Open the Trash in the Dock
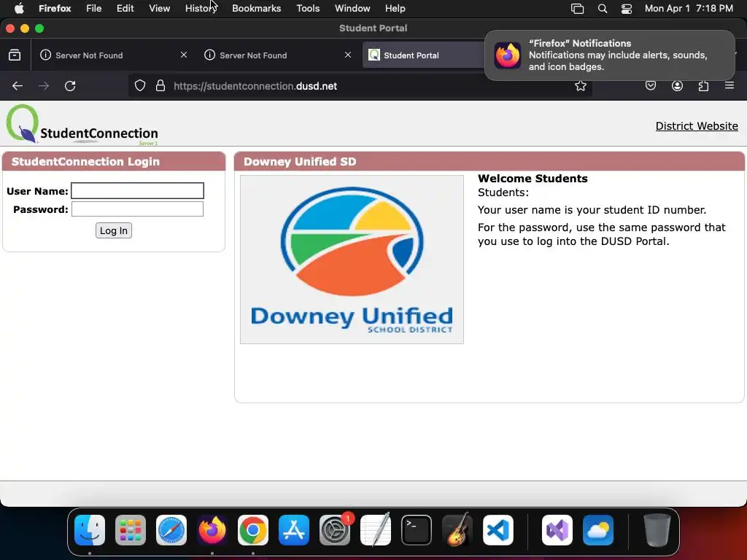The width and height of the screenshot is (747, 560). coord(657,530)
